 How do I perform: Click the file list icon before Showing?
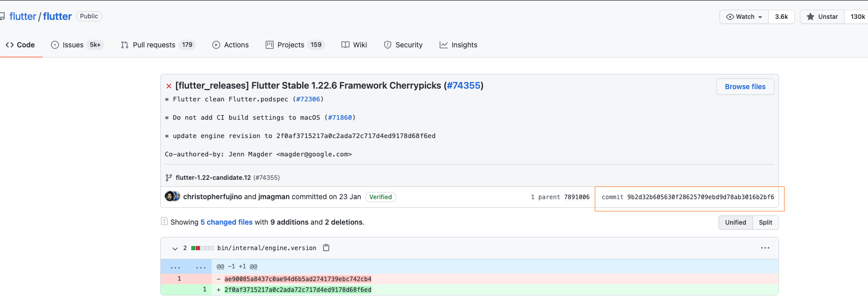(164, 222)
